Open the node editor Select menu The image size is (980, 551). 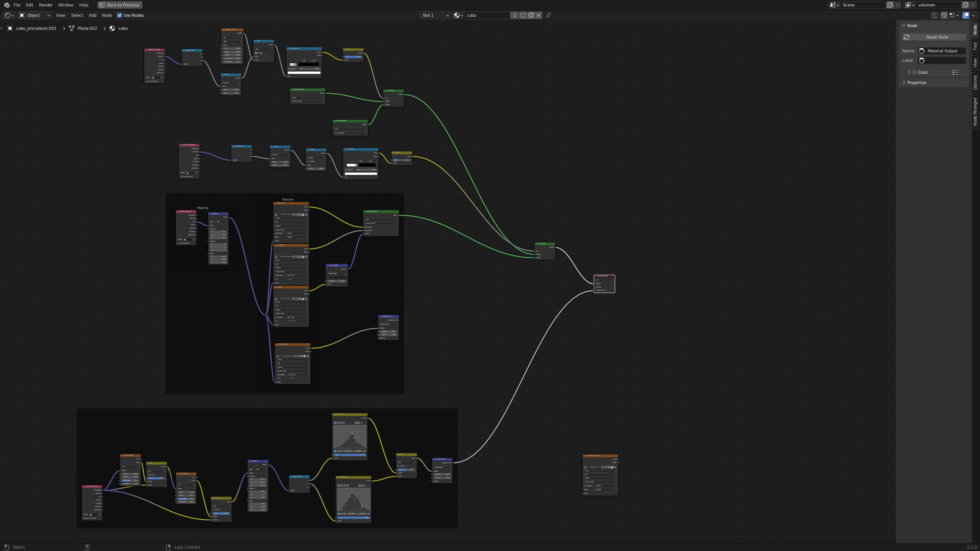(x=77, y=15)
